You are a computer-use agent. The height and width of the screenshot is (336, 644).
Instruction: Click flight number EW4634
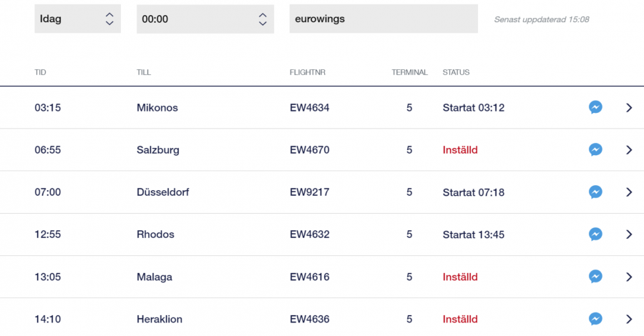(309, 108)
